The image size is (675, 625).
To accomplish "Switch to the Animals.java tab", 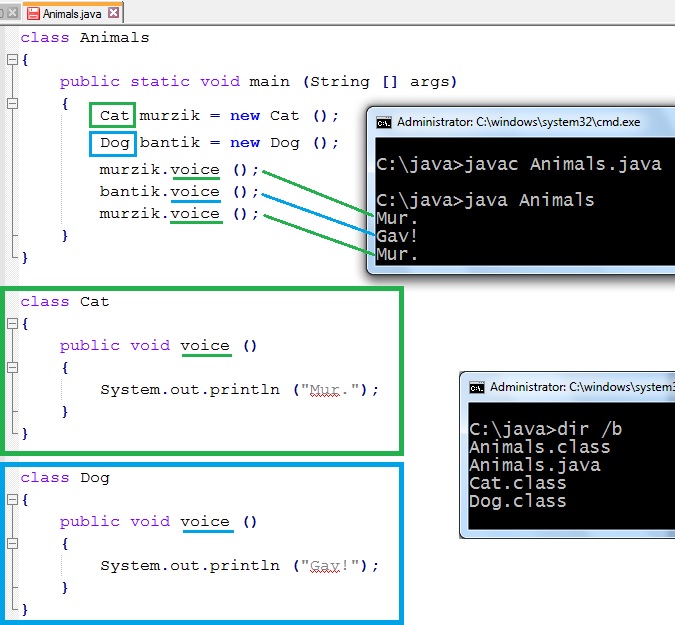I will [x=73, y=13].
